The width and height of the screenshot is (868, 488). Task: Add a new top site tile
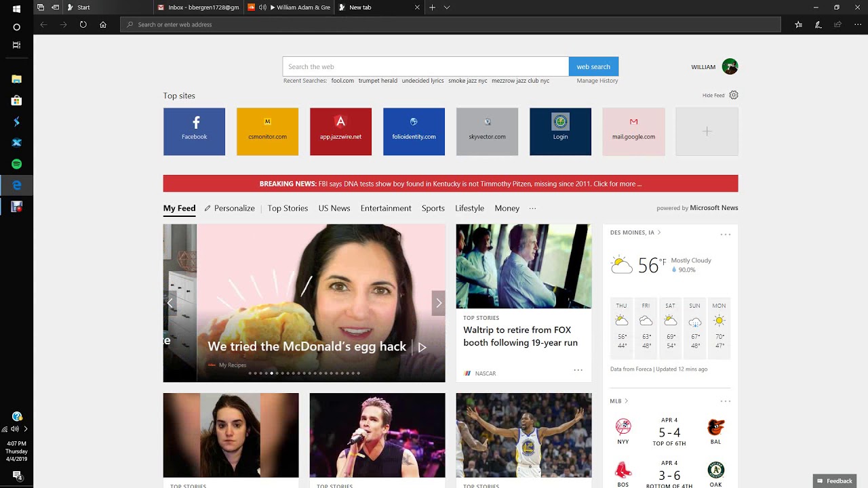pos(707,131)
